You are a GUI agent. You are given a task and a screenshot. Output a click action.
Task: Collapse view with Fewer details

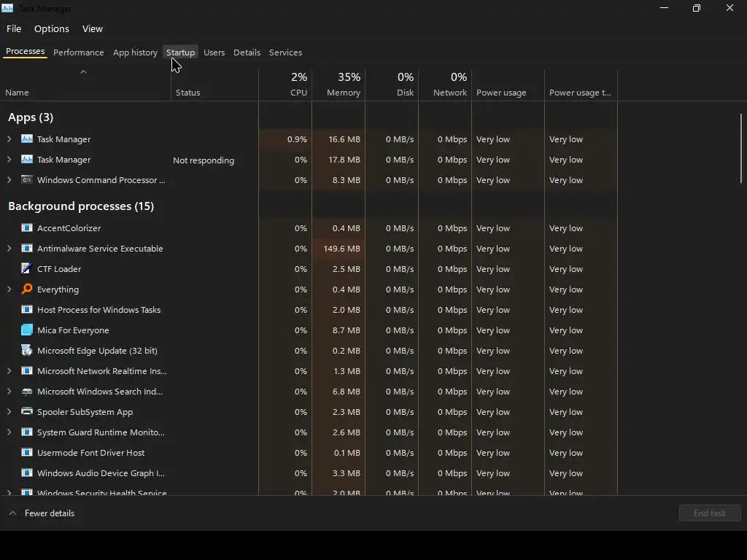(42, 513)
